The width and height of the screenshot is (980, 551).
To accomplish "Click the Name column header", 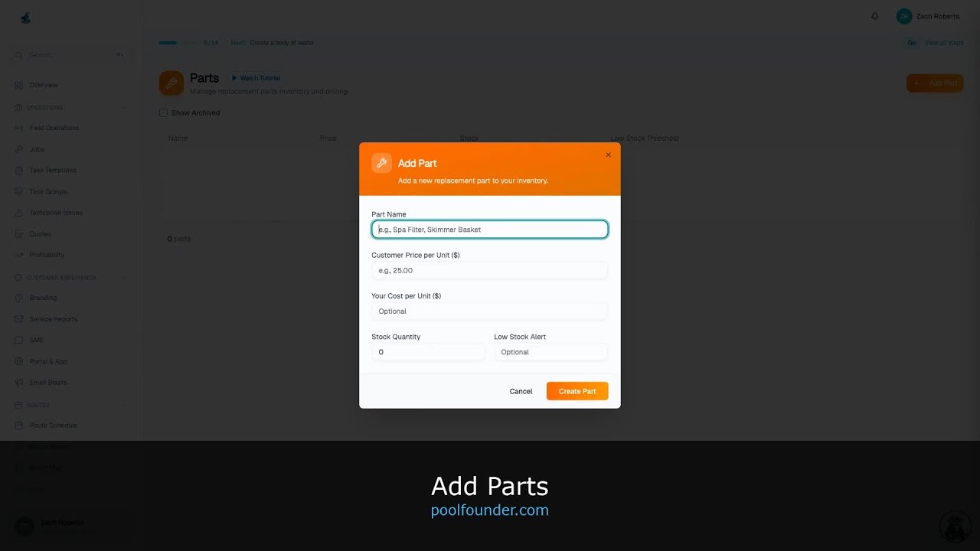I will 178,139.
